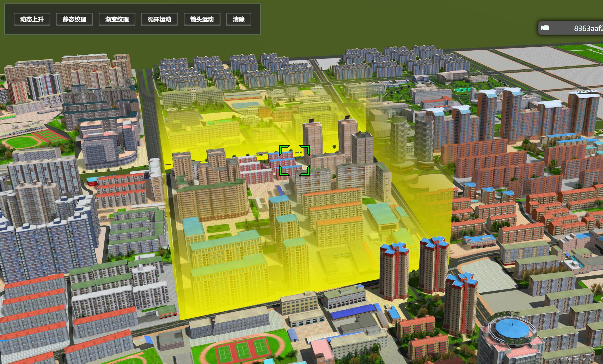Select the 渐变纹理 (gradient texture) option
The width and height of the screenshot is (603, 364).
[117, 20]
